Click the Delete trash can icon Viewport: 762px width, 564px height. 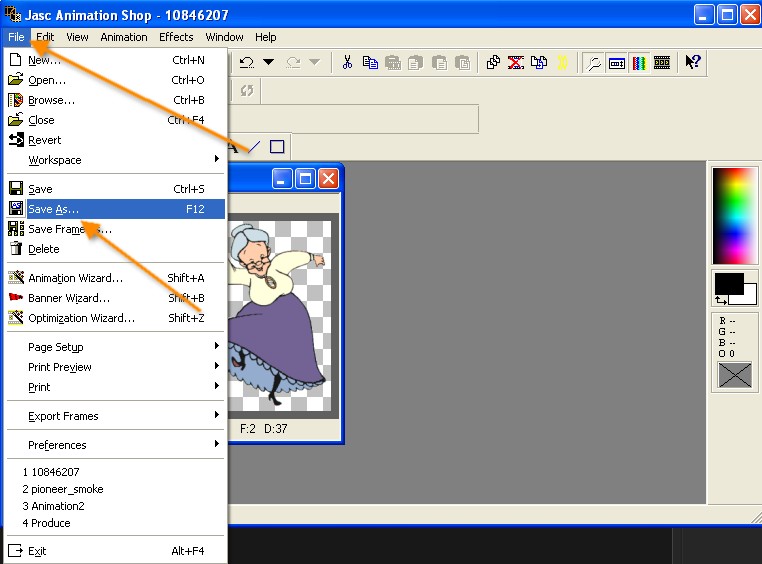coord(16,248)
